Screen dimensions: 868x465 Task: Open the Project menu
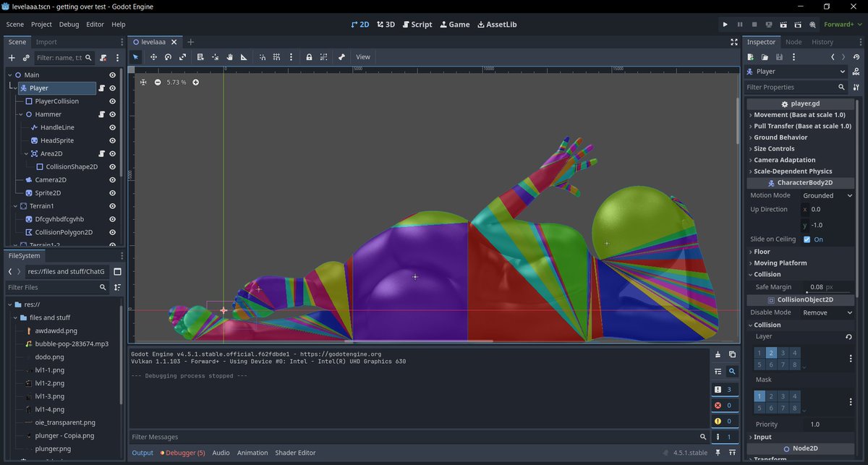[x=41, y=25]
